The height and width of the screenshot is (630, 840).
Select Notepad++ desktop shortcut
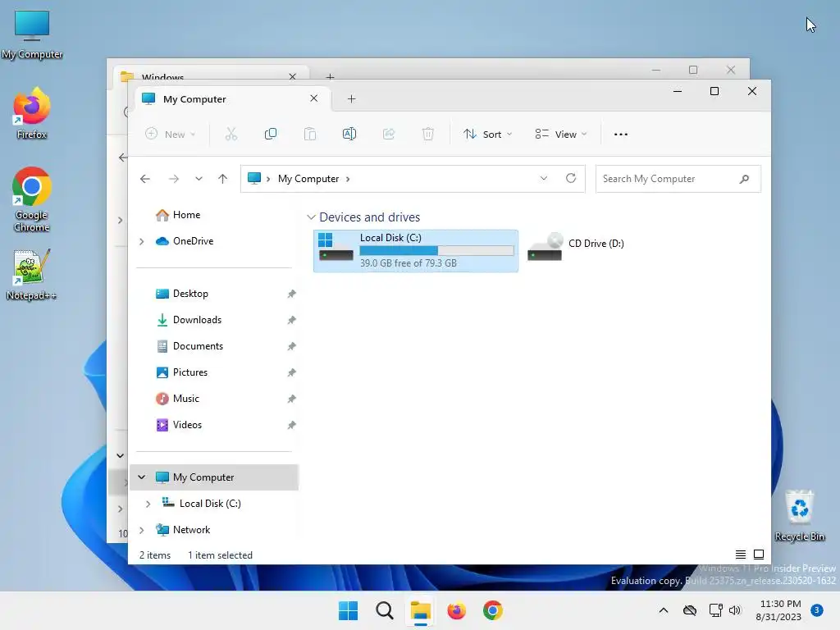(x=31, y=275)
